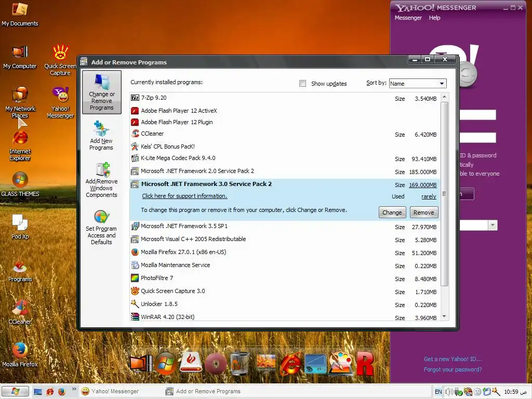532x399 pixels.
Task: Open the Sort by Name dropdown
Action: [418, 84]
